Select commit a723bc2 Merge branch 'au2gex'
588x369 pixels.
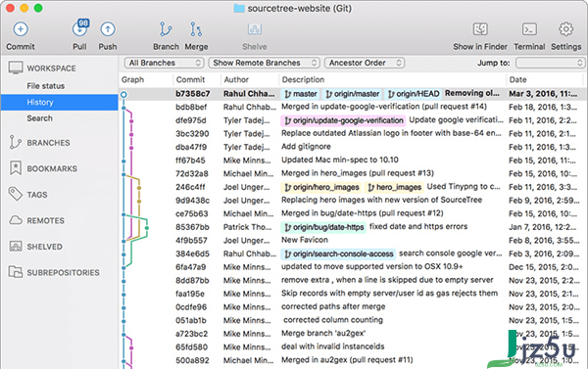click(353, 334)
